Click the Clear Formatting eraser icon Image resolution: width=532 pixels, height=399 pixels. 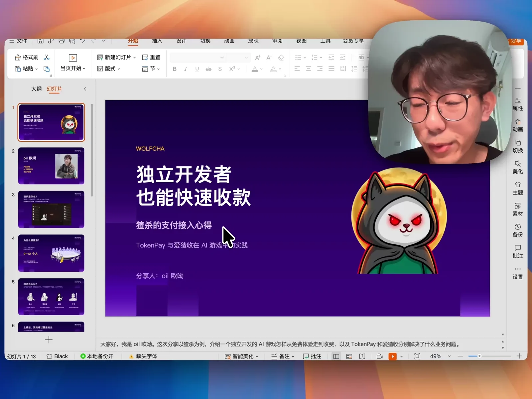coord(281,58)
